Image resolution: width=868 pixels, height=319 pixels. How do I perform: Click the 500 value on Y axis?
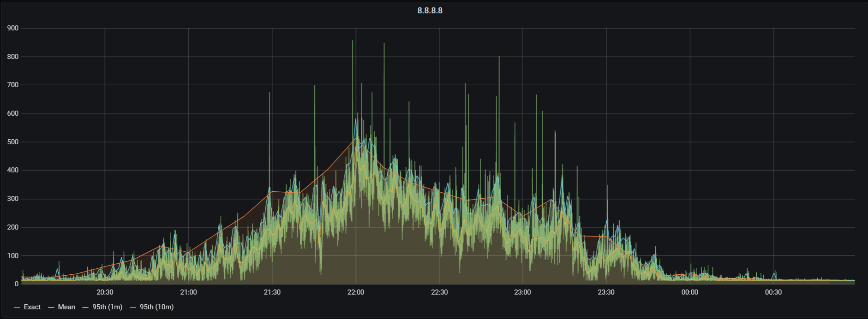[x=13, y=142]
